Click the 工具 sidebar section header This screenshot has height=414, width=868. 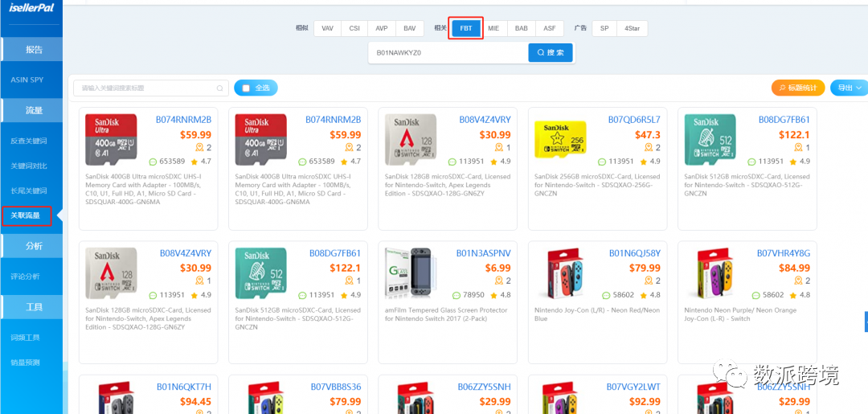31,306
